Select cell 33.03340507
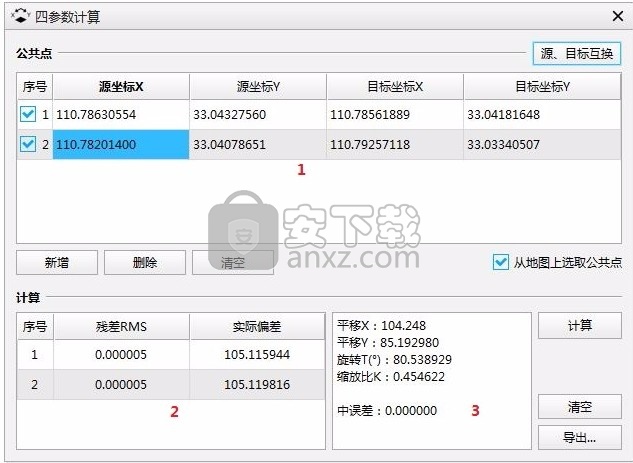The image size is (633, 463). pos(543,145)
